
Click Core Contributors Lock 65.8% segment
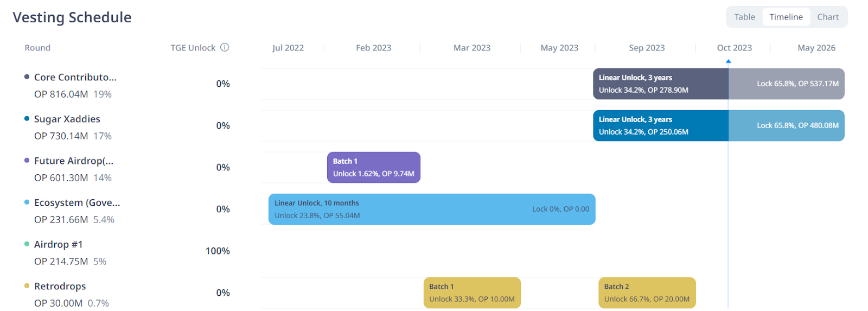[x=786, y=84]
